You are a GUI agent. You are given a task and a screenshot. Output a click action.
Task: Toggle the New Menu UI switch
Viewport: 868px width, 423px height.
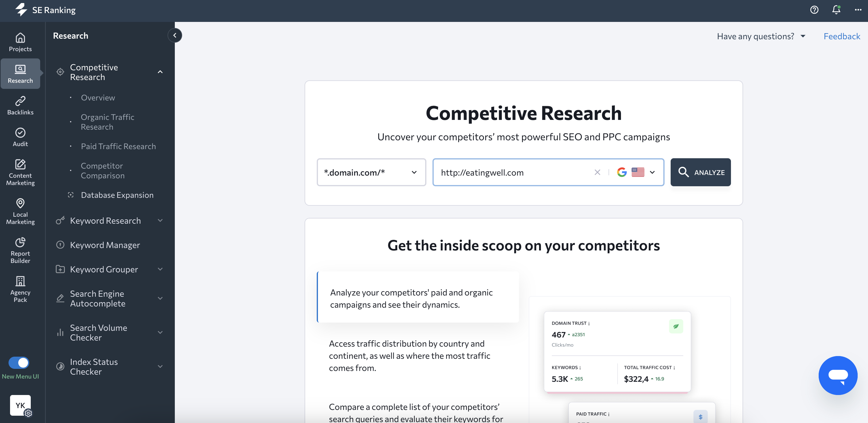point(19,363)
